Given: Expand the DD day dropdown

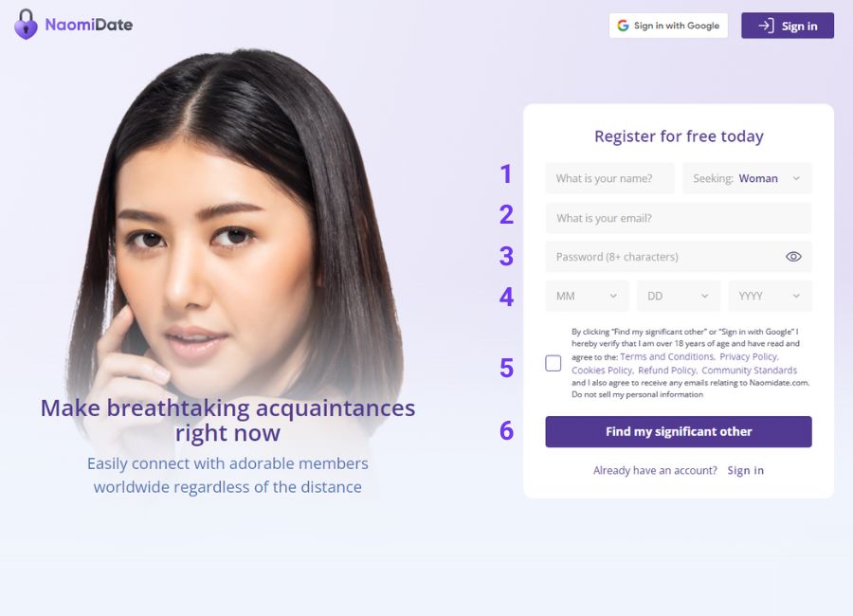Looking at the screenshot, I should click(x=679, y=296).
